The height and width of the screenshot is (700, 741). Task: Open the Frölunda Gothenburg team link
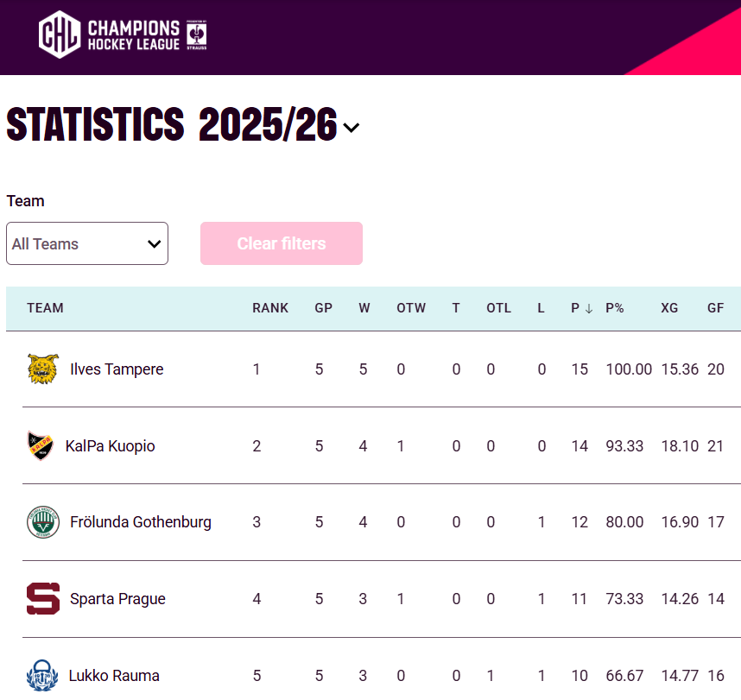[141, 522]
